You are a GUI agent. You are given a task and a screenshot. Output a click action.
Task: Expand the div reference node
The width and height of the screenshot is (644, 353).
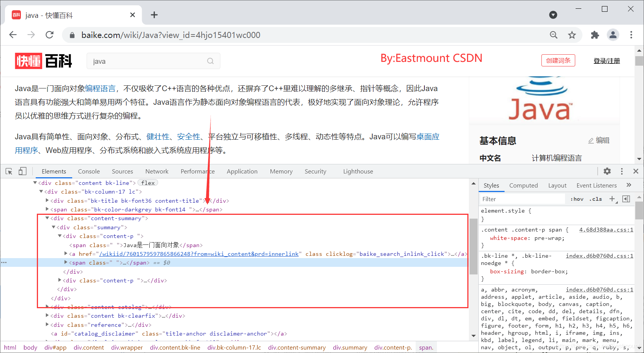point(47,325)
